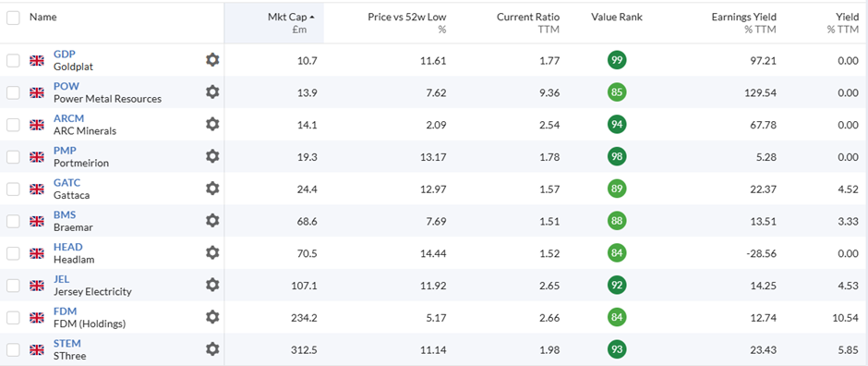This screenshot has width=868, height=366.
Task: Open the gear settings icon for Goldplat
Action: (212, 60)
